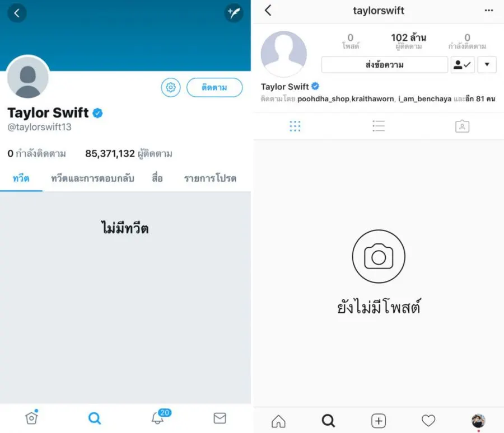504x433 pixels.
Task: Open Twitter direct messages envelope icon
Action: coord(220,418)
